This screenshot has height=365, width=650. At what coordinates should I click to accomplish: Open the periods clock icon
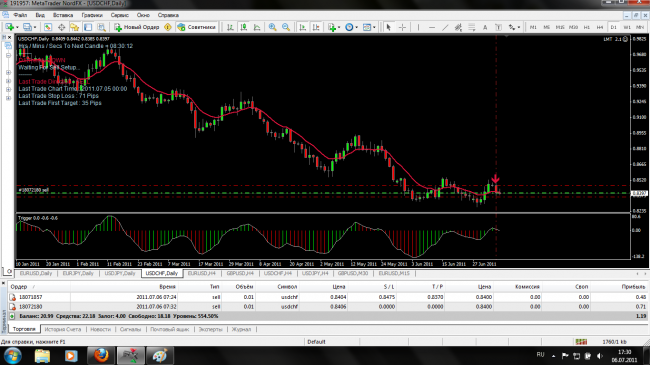(349, 27)
